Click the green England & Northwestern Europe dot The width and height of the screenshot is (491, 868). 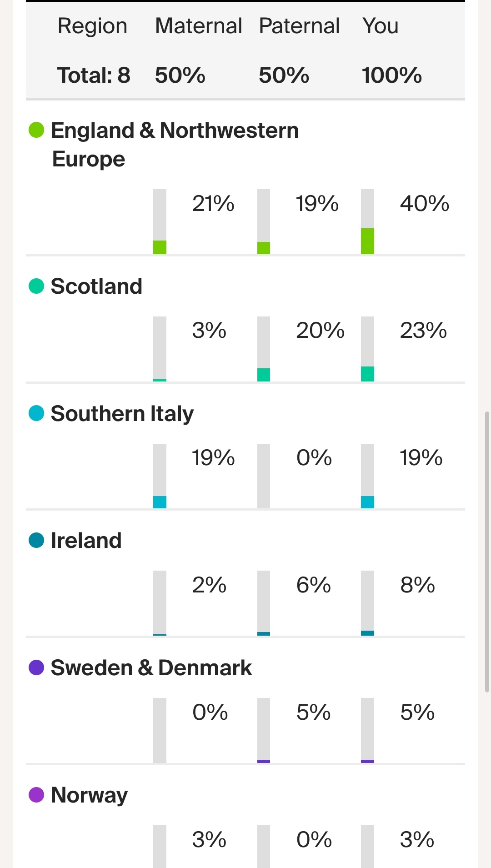click(36, 130)
